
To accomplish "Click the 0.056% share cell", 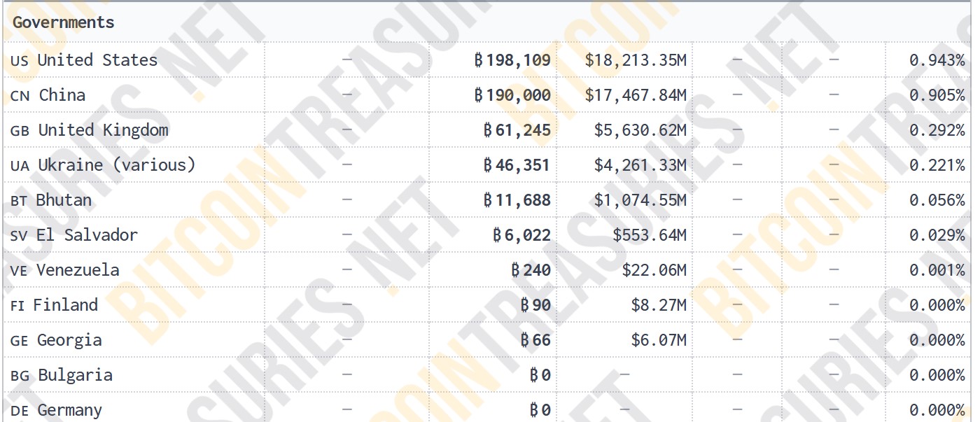I will tap(937, 200).
